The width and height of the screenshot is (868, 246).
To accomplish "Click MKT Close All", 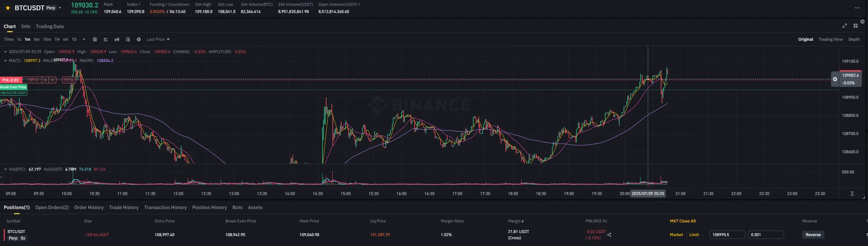I will click(x=683, y=221).
